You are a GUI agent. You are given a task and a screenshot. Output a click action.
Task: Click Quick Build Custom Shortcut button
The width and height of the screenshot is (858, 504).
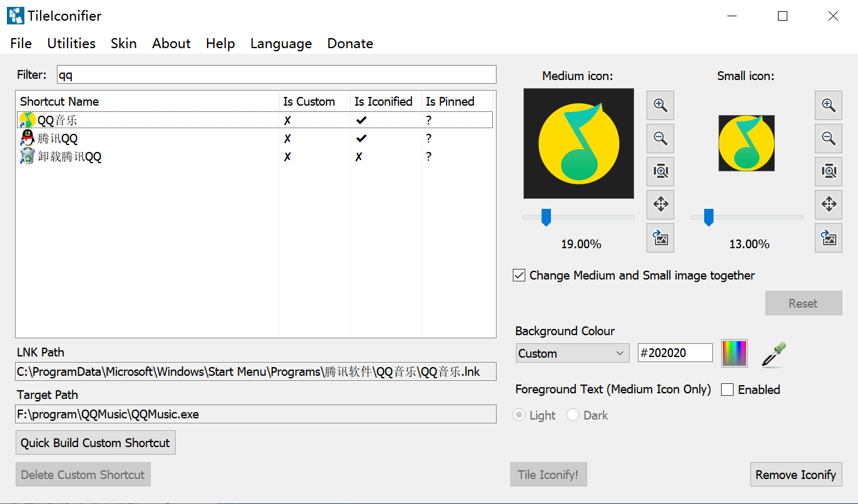96,443
